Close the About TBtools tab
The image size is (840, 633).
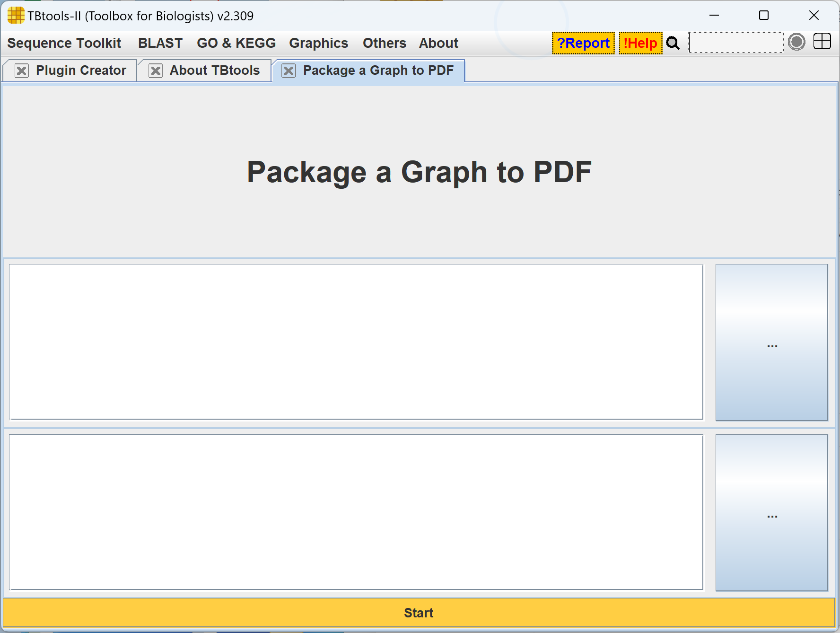155,71
